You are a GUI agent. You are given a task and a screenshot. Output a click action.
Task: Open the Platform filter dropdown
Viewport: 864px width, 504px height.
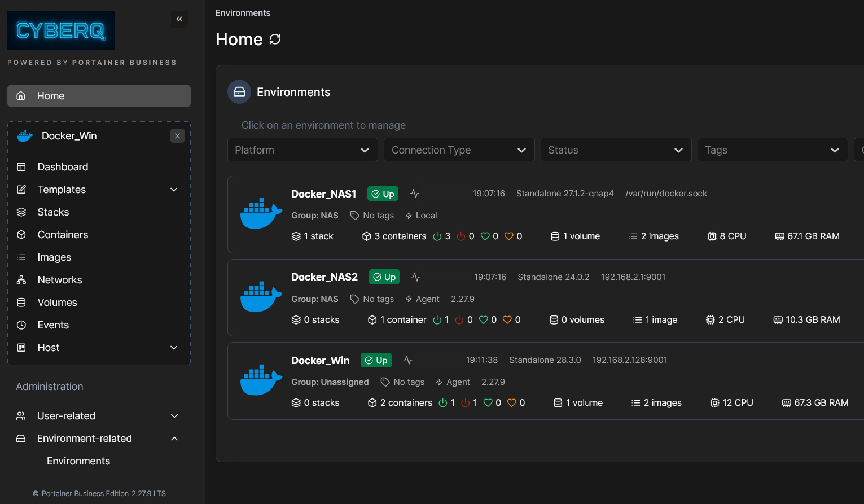click(302, 150)
